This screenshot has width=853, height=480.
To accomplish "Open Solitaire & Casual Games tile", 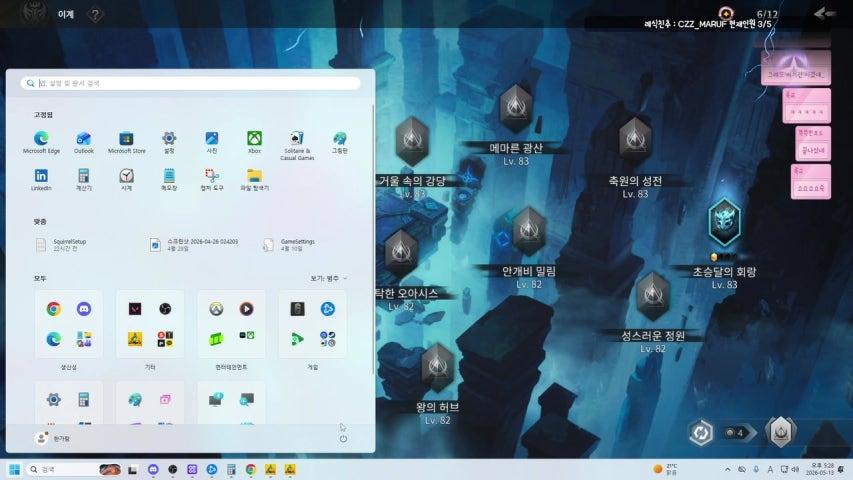I will [297, 145].
